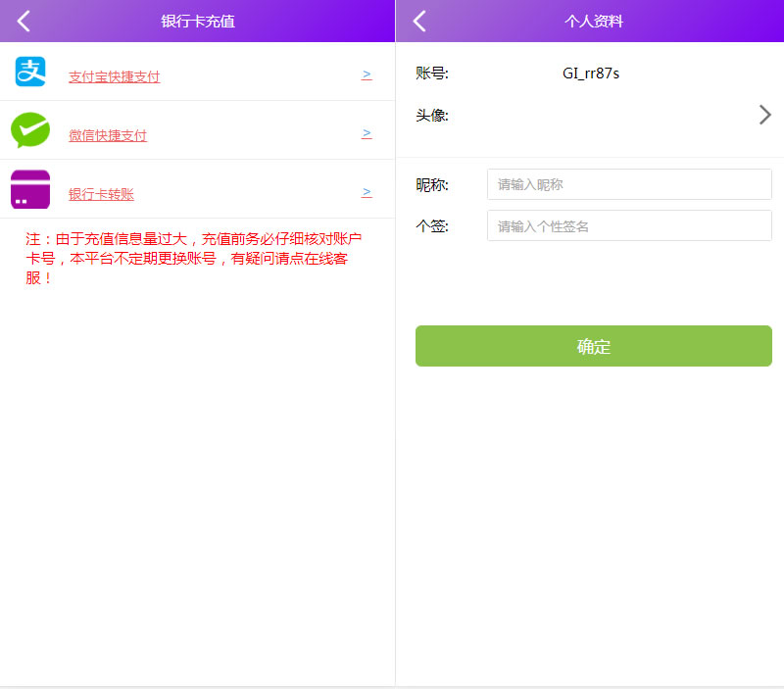
Task: Open the 支付宝快捷支付 link
Action: pyautogui.click(x=114, y=76)
